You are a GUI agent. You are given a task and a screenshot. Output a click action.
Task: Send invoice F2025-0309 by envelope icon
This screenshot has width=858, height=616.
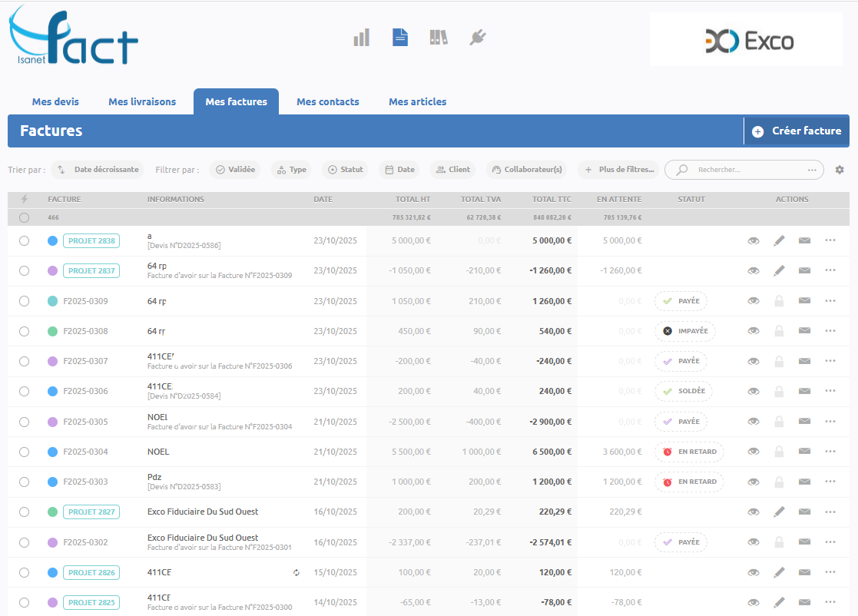(804, 301)
